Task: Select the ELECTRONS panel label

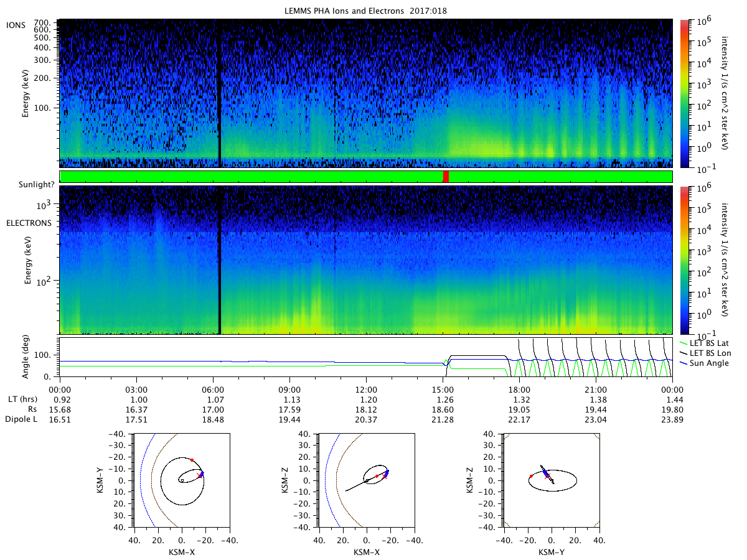Action: [29, 223]
